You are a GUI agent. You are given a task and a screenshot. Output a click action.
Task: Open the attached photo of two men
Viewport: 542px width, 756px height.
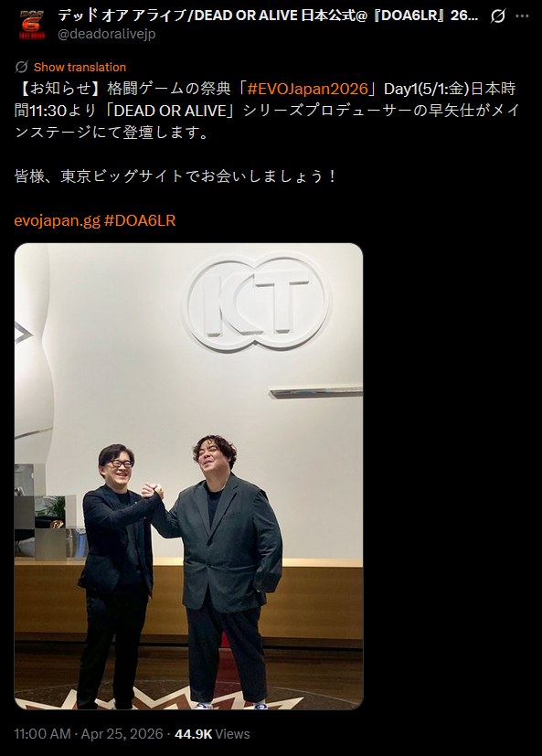coord(188,476)
